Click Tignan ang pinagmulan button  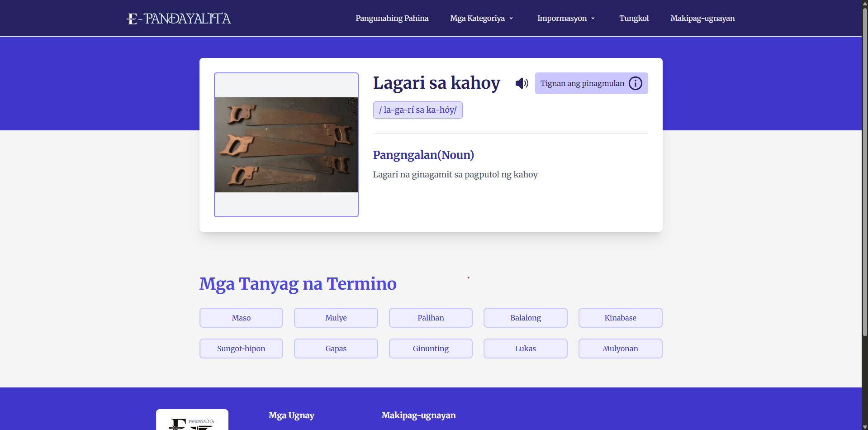582,83
